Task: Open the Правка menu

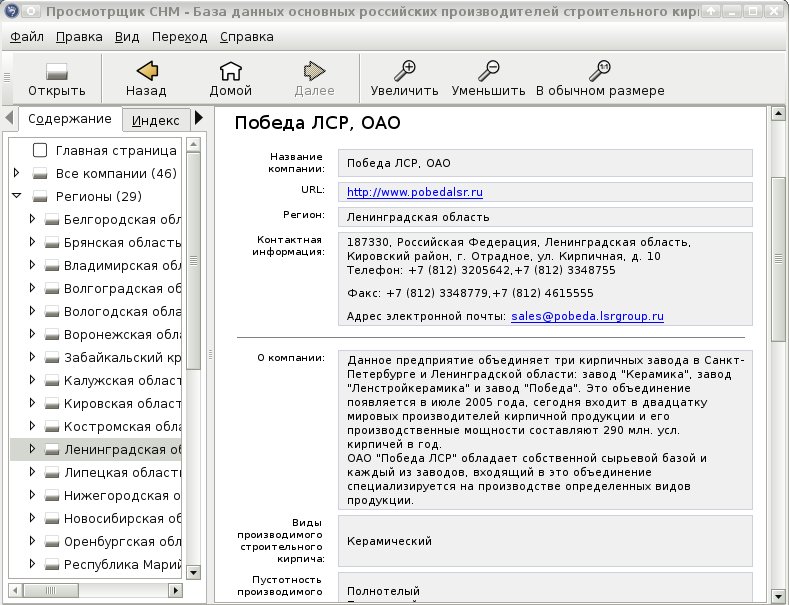Action: click(79, 37)
